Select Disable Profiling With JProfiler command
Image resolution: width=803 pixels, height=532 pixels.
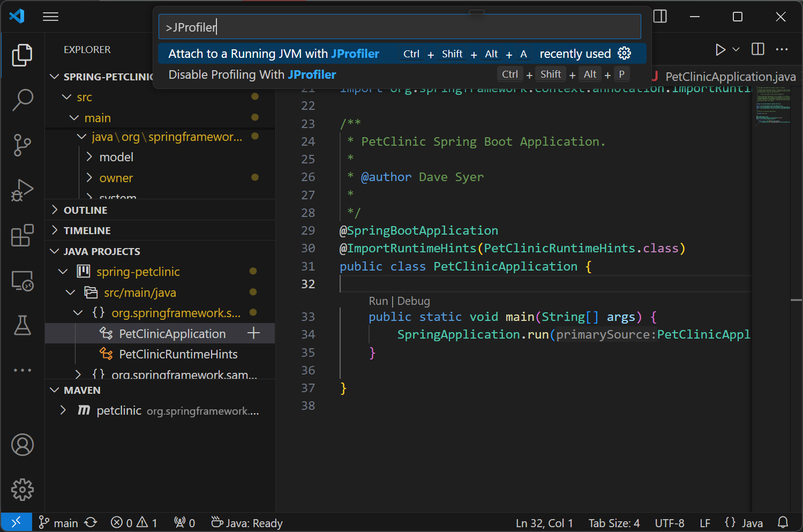tap(402, 74)
